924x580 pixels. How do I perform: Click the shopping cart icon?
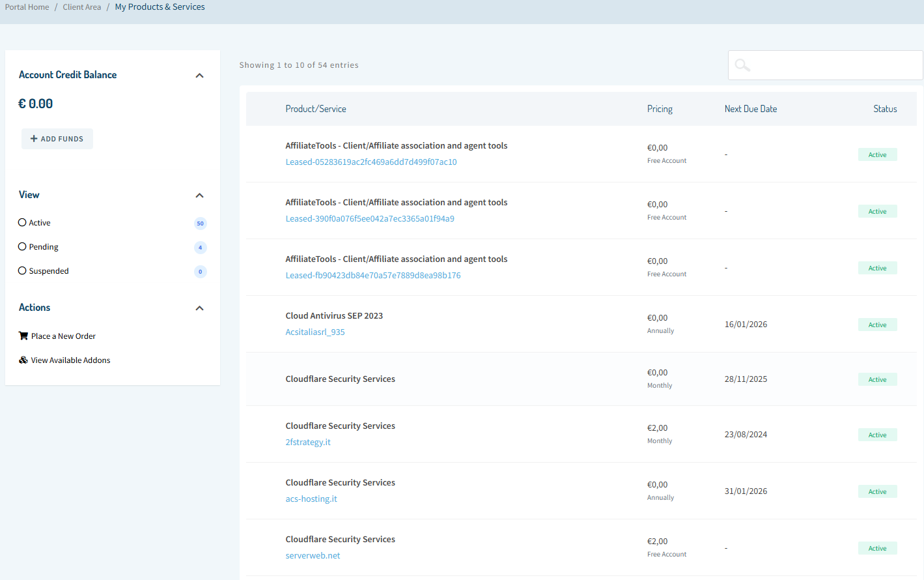(23, 336)
